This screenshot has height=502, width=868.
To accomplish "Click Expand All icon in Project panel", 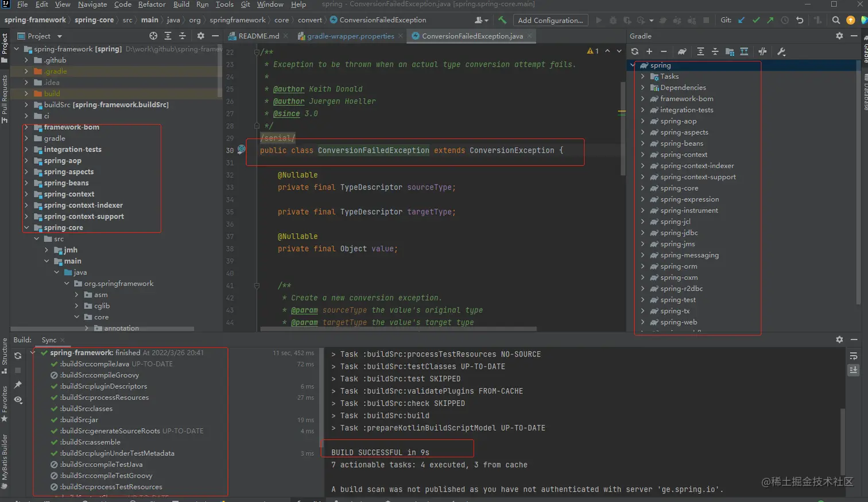I will [x=168, y=36].
